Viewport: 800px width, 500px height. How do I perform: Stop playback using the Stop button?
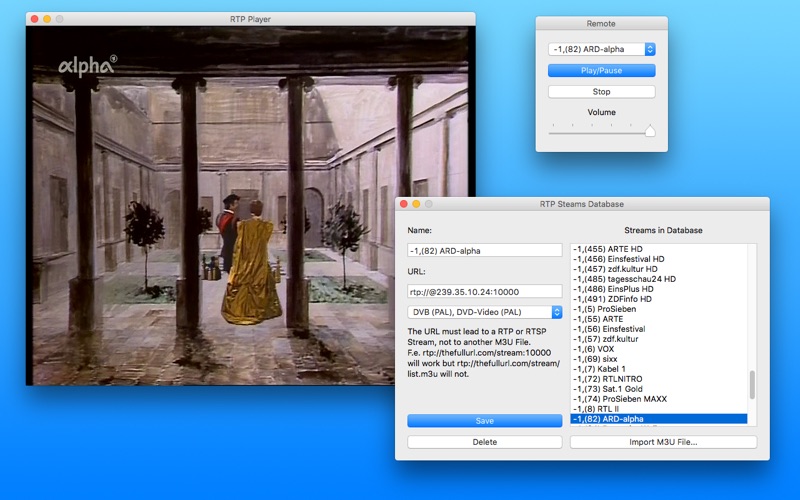tap(602, 92)
